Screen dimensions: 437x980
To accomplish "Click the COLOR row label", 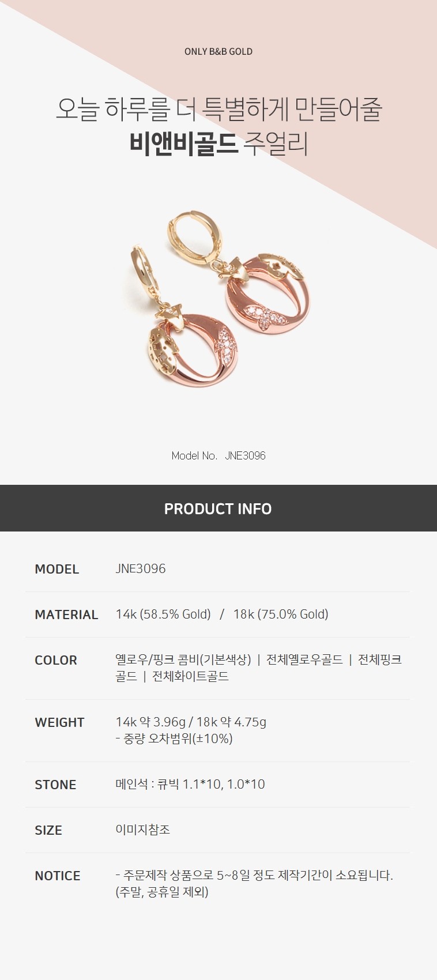I will click(56, 660).
